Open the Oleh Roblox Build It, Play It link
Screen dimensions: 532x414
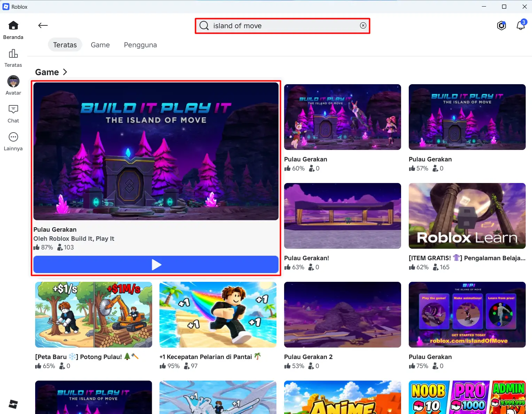point(74,239)
